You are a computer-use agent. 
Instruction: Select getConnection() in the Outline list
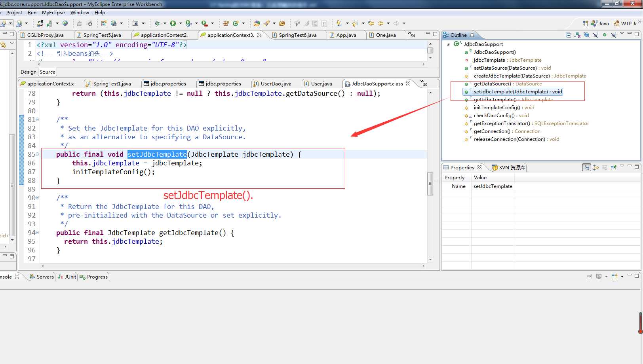pyautogui.click(x=492, y=131)
